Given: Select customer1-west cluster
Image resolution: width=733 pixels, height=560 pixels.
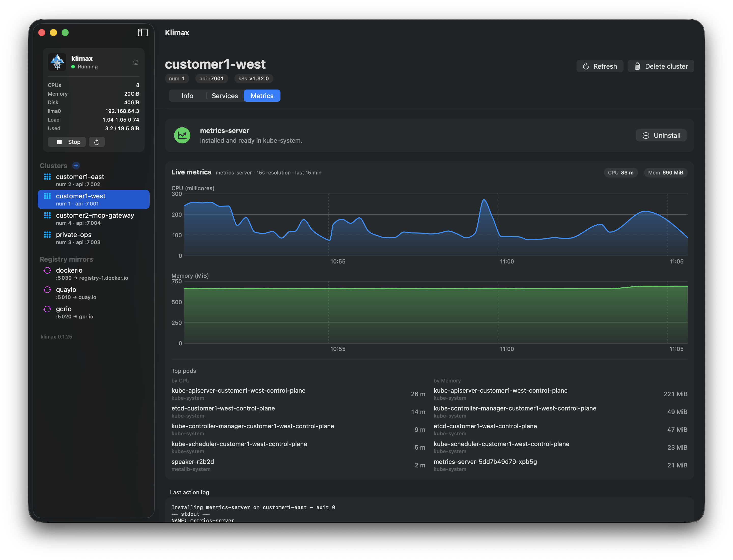Looking at the screenshot, I should click(x=94, y=199).
